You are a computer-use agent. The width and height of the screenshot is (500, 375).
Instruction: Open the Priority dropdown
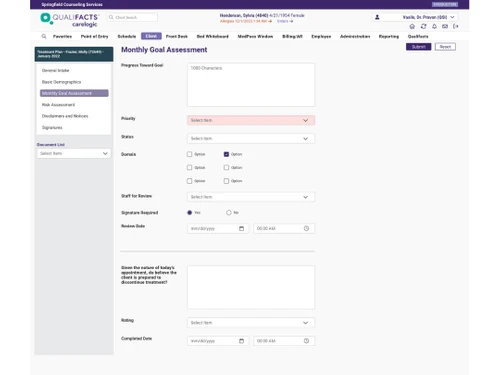coord(251,120)
